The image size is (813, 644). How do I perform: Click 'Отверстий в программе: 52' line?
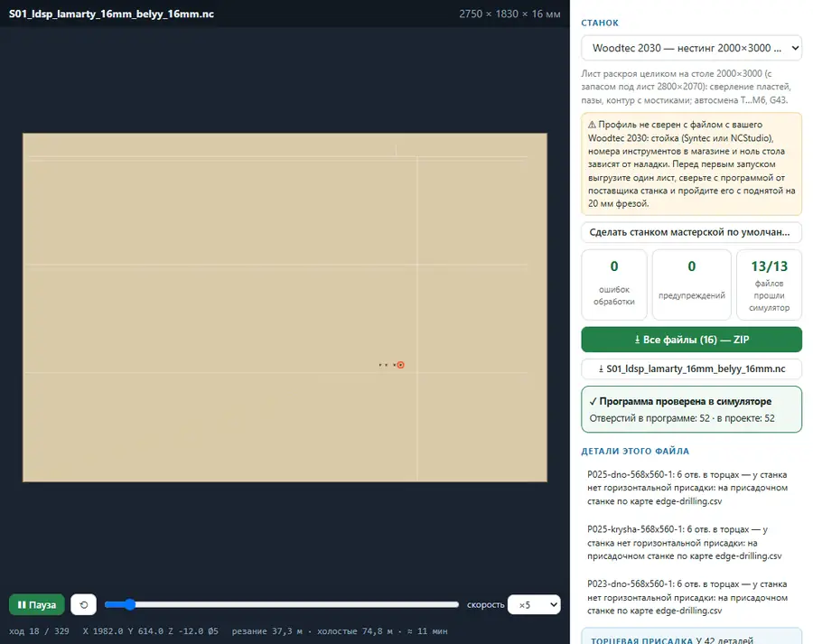[682, 418]
